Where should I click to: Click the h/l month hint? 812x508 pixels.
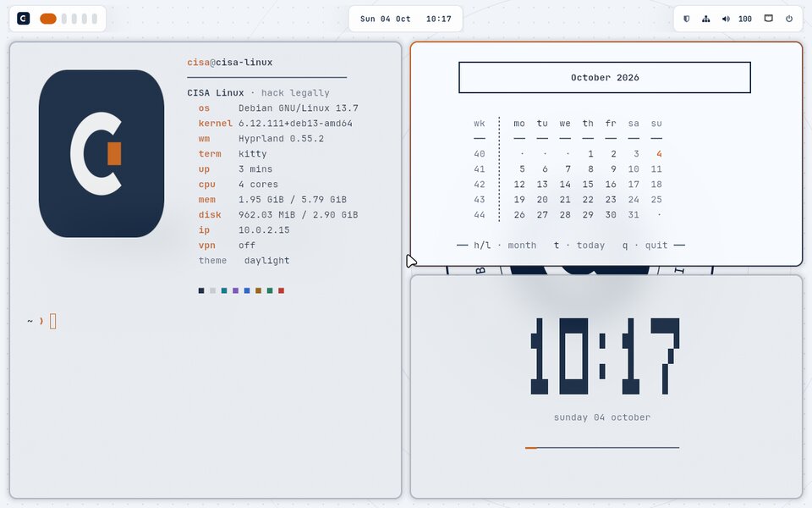pyautogui.click(x=505, y=246)
